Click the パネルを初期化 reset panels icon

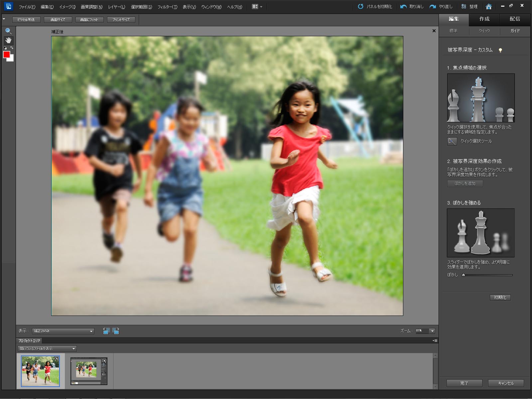(360, 7)
